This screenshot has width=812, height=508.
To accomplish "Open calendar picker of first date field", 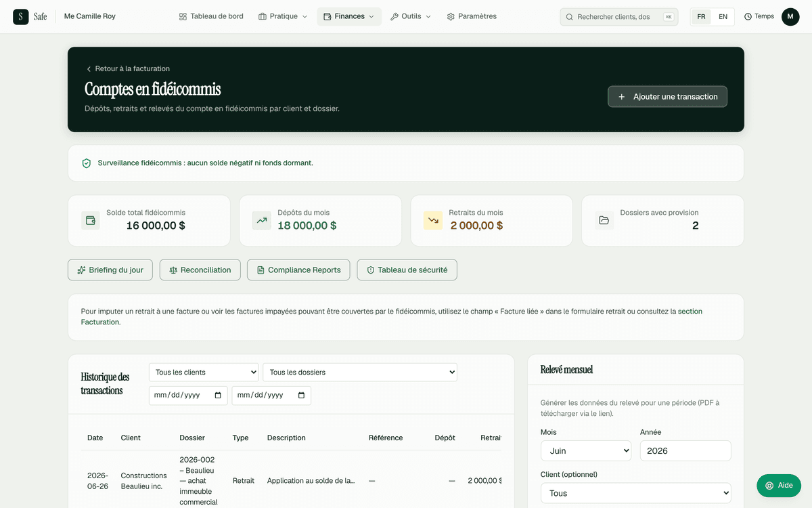I will point(218,396).
